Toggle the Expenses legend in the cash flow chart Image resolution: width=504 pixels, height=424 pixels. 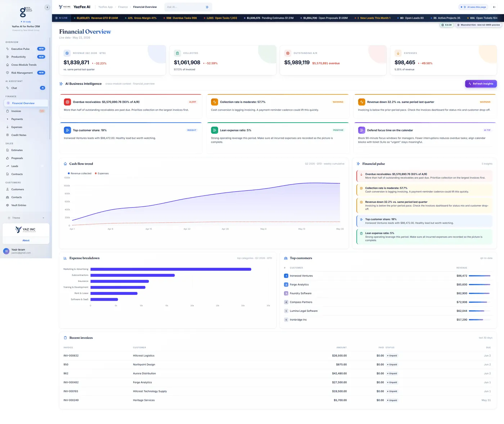[102, 174]
